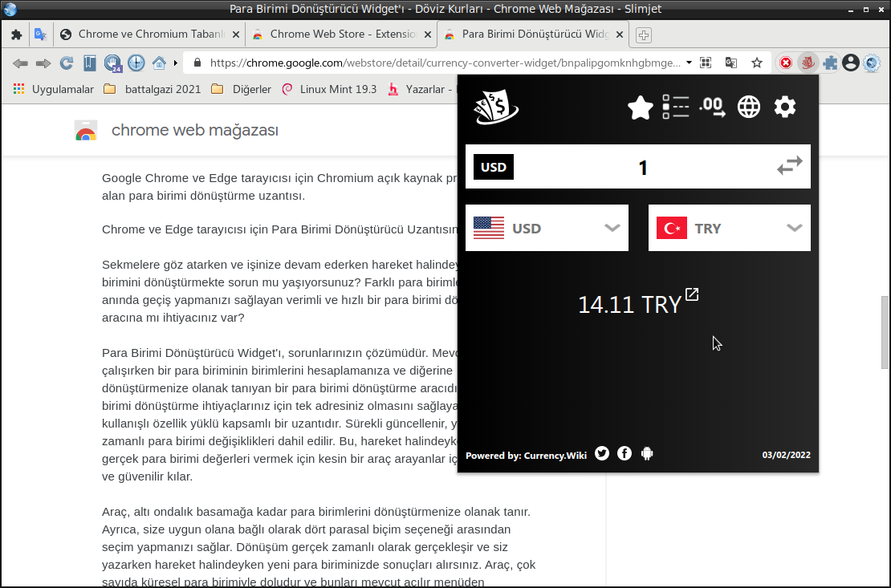The width and height of the screenshot is (891, 588).
Task: Open the currency list icon in popup
Action: [676, 107]
